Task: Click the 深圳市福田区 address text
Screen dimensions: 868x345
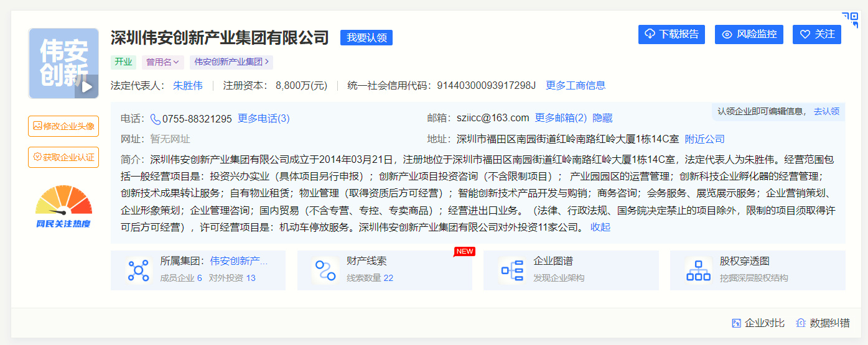Action: 567,139
